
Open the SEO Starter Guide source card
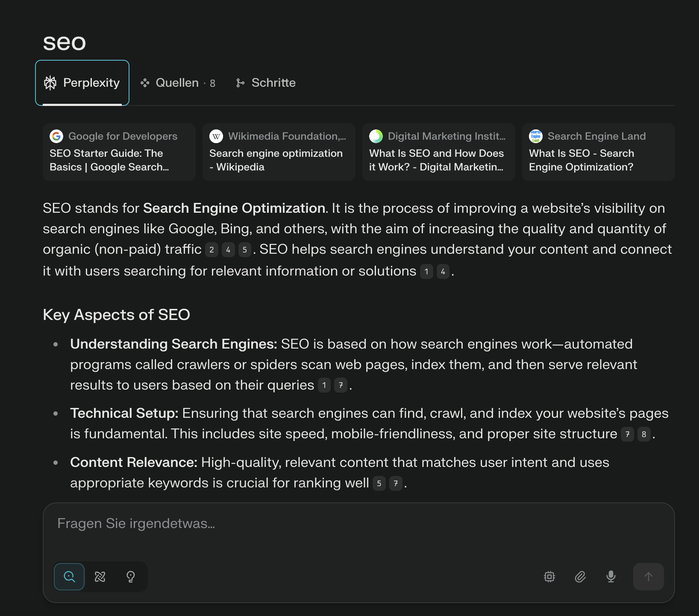pos(119,152)
